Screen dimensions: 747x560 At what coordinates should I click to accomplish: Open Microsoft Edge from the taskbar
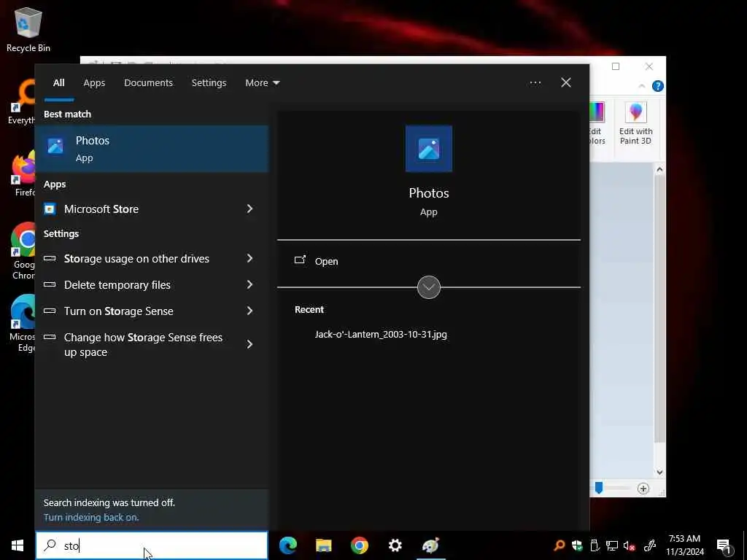point(287,545)
